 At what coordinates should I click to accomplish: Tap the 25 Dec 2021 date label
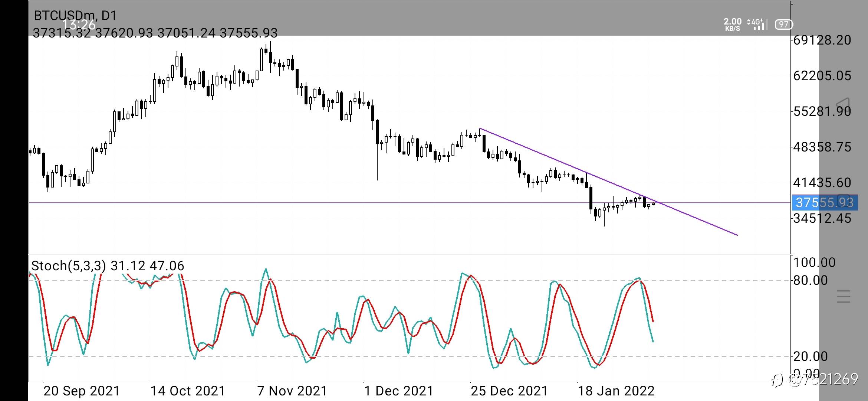click(509, 391)
